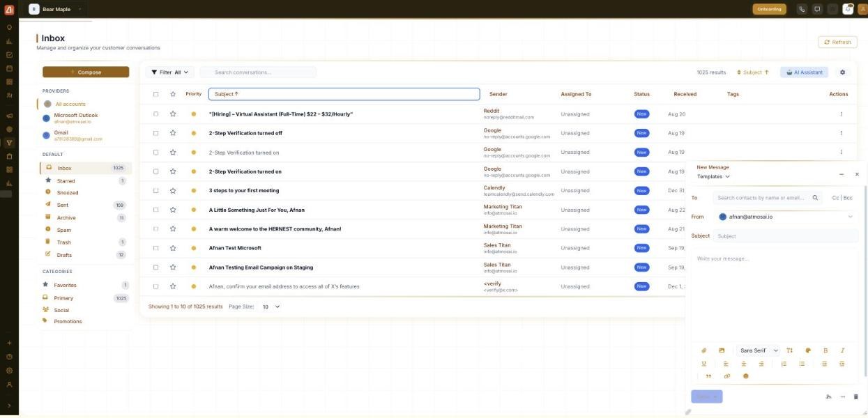The image size is (868, 418).
Task: Open the From account dropdown
Action: pos(786,217)
